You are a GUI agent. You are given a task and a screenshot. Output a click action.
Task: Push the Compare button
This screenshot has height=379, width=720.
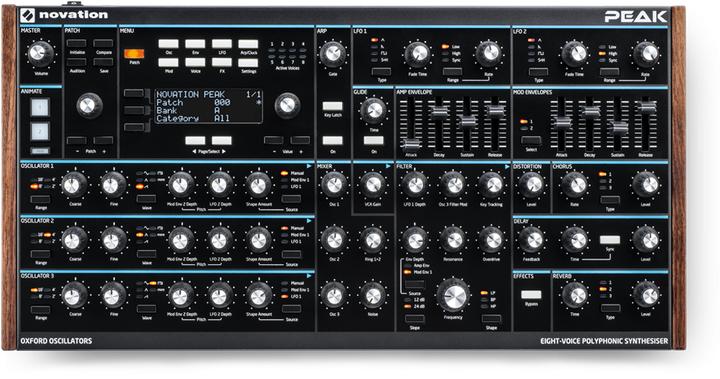103,44
